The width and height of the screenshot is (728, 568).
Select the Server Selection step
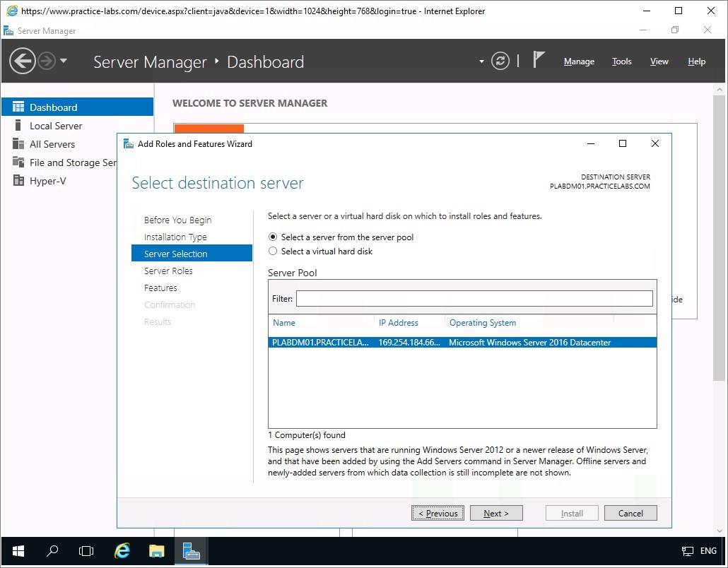(x=192, y=254)
